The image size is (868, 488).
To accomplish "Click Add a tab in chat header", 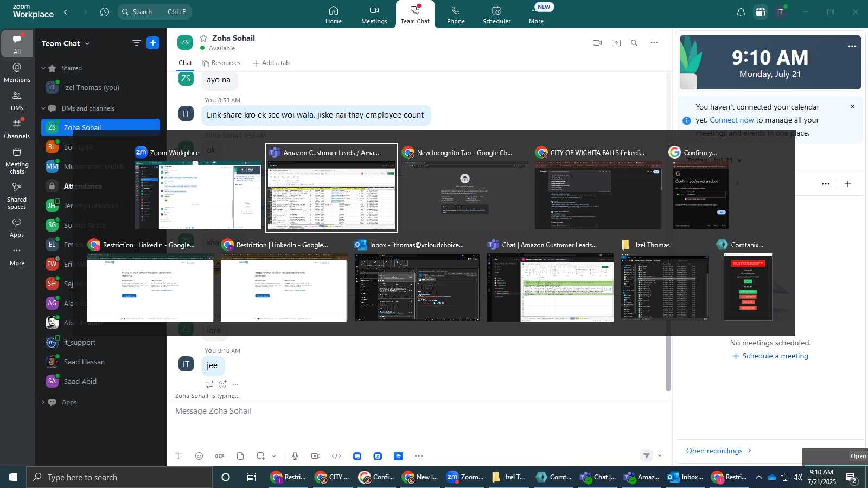I will (x=271, y=63).
